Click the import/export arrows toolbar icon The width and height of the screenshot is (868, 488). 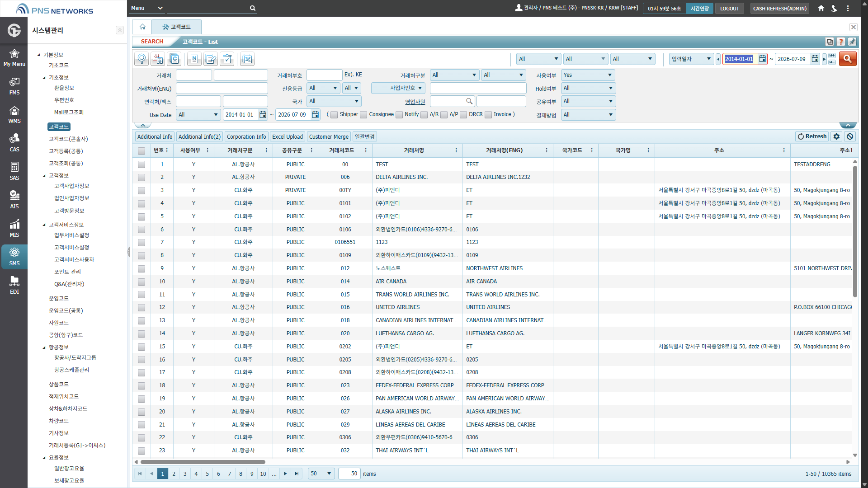click(x=158, y=59)
